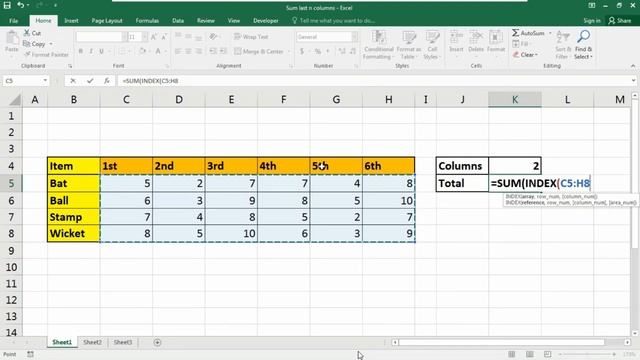Viewport: 640px width, 360px height.
Task: Click the Sign in link
Action: click(592, 20)
